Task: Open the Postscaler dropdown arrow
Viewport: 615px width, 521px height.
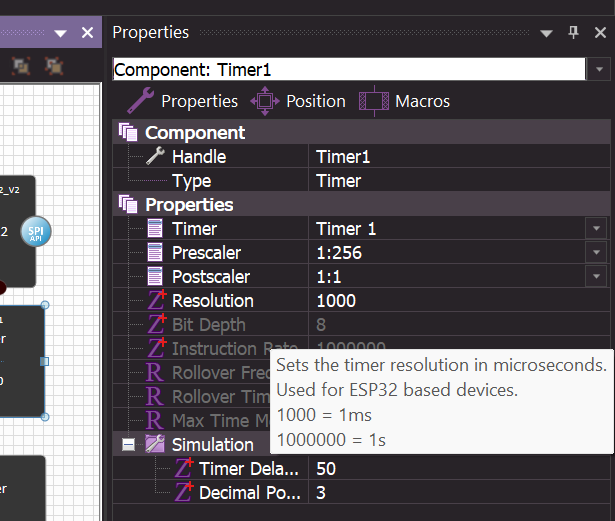Action: 596,277
